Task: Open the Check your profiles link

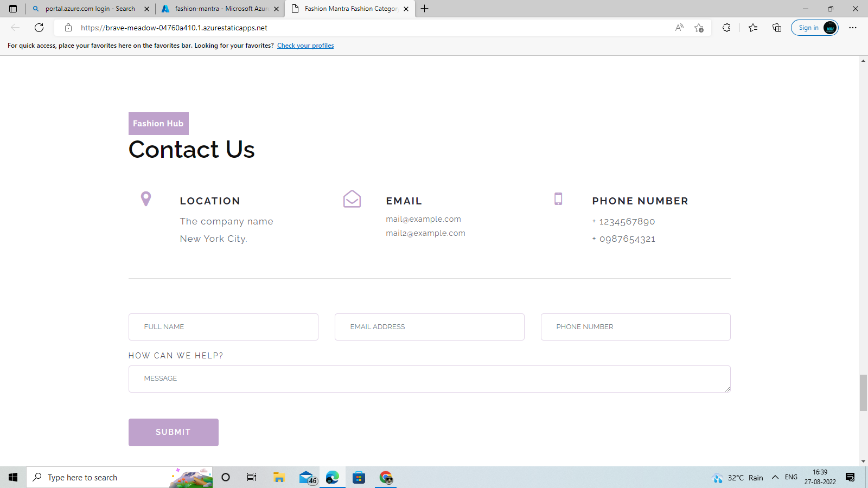Action: [x=305, y=46]
